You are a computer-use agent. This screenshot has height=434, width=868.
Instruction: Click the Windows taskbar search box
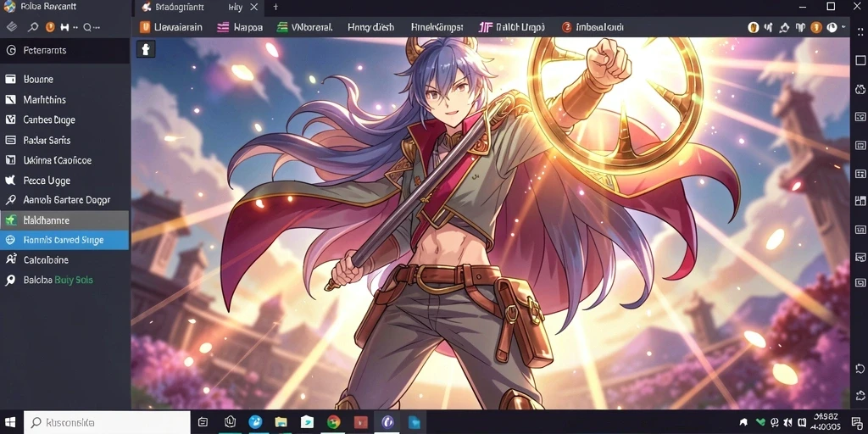(107, 422)
